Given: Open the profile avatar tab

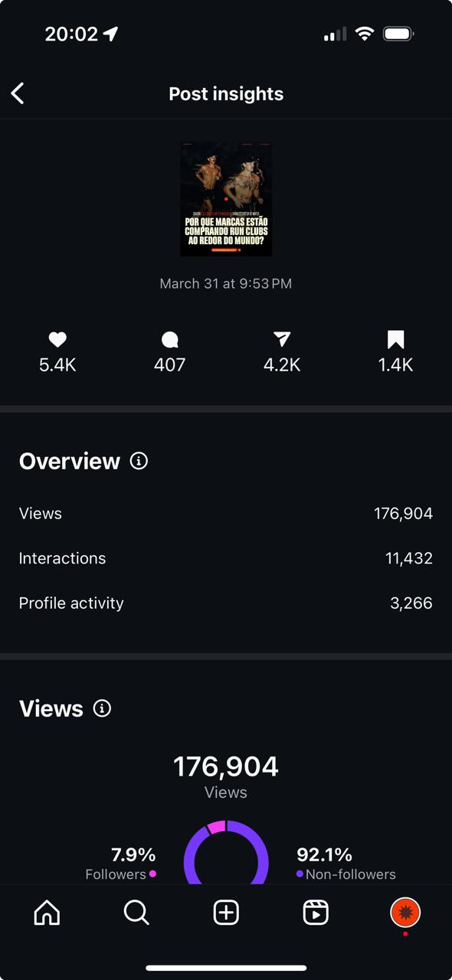Looking at the screenshot, I should point(405,913).
